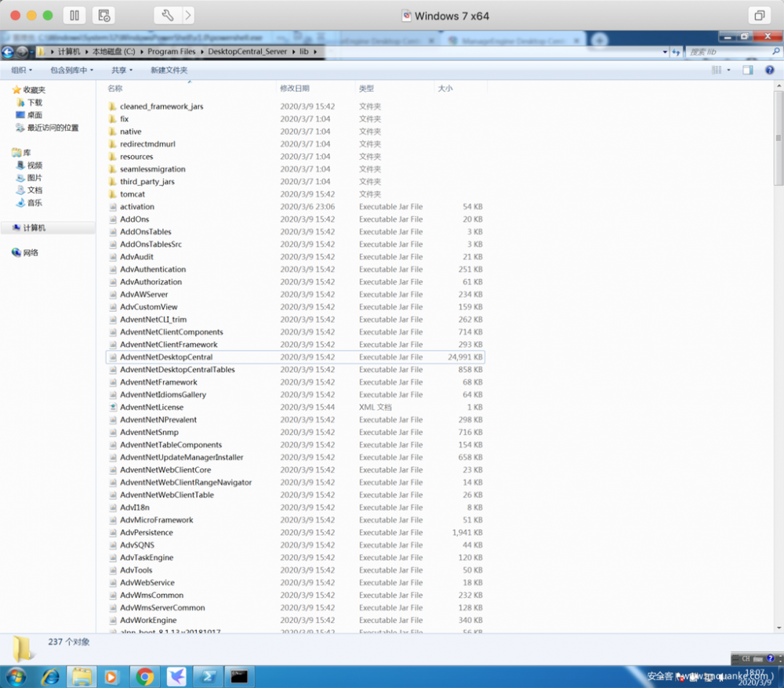Open the view options dropdown arrow
Image resolution: width=784 pixels, height=688 pixels.
(x=728, y=70)
